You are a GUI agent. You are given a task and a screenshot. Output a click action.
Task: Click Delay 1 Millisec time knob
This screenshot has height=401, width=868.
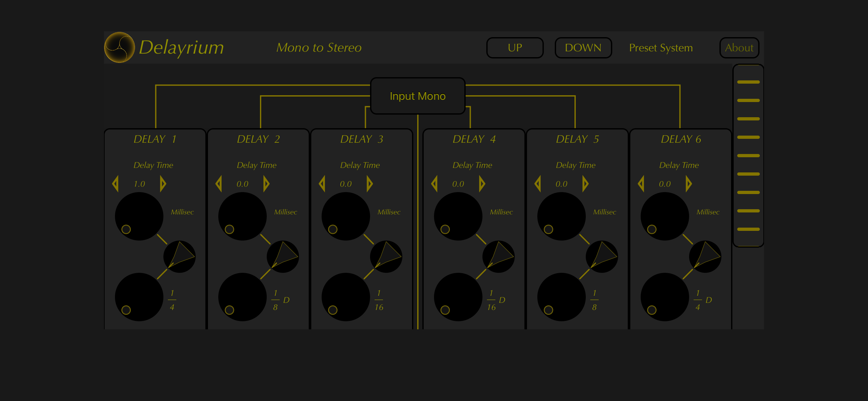tap(139, 216)
